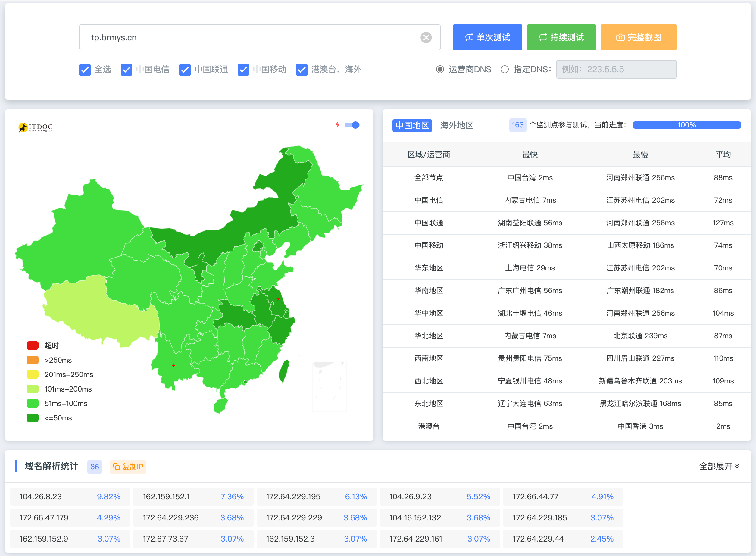Uncheck the 中国联通 checkbox

point(185,70)
